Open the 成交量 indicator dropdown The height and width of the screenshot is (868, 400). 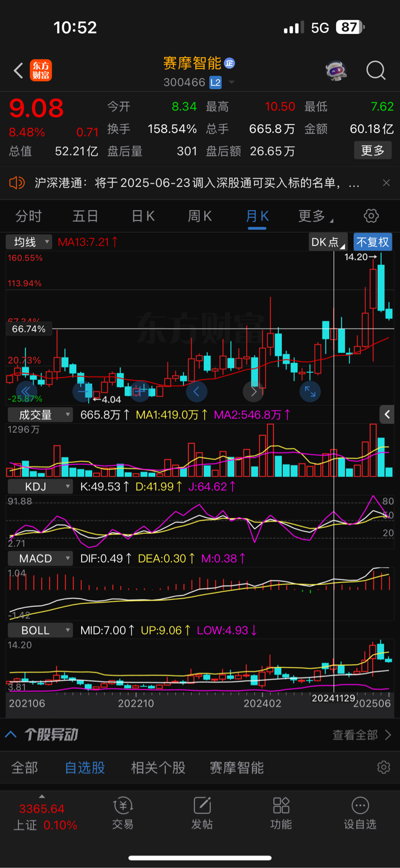tap(40, 414)
